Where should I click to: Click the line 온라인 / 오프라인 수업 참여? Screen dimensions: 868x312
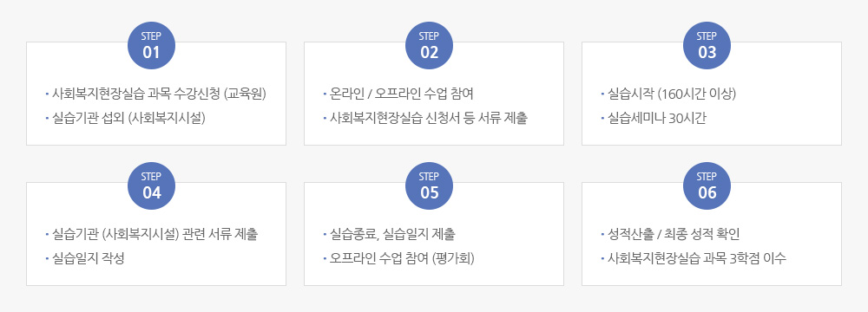(x=401, y=94)
